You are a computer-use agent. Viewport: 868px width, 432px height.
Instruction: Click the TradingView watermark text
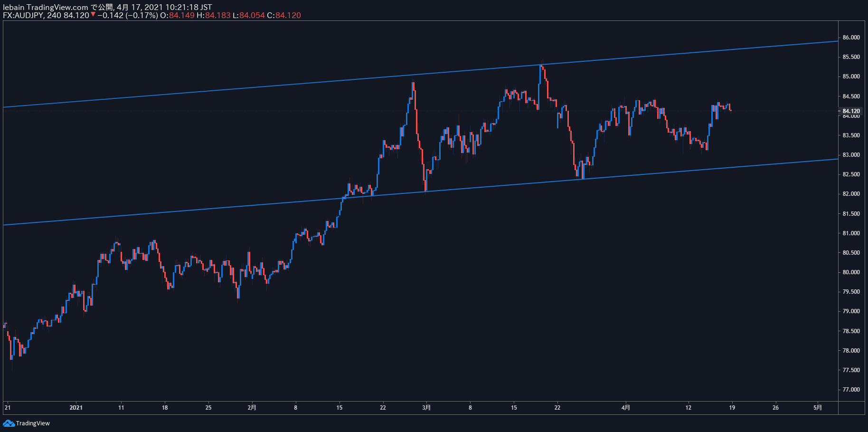33,423
